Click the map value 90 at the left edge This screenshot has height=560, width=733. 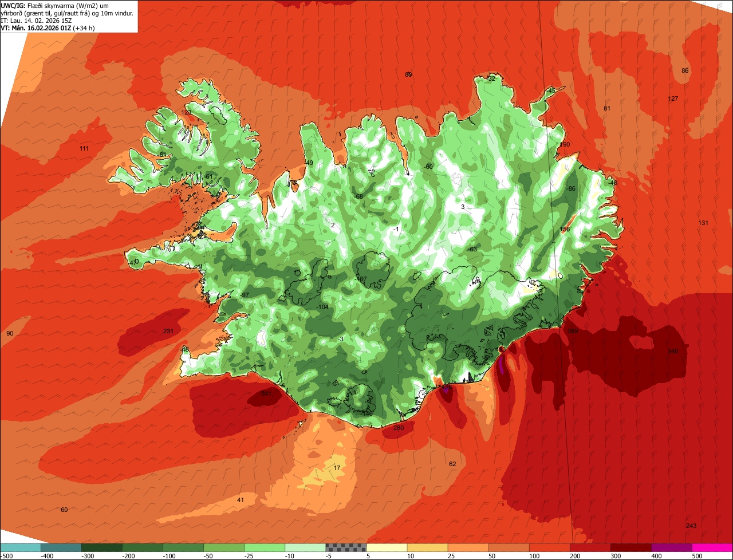pyautogui.click(x=10, y=333)
